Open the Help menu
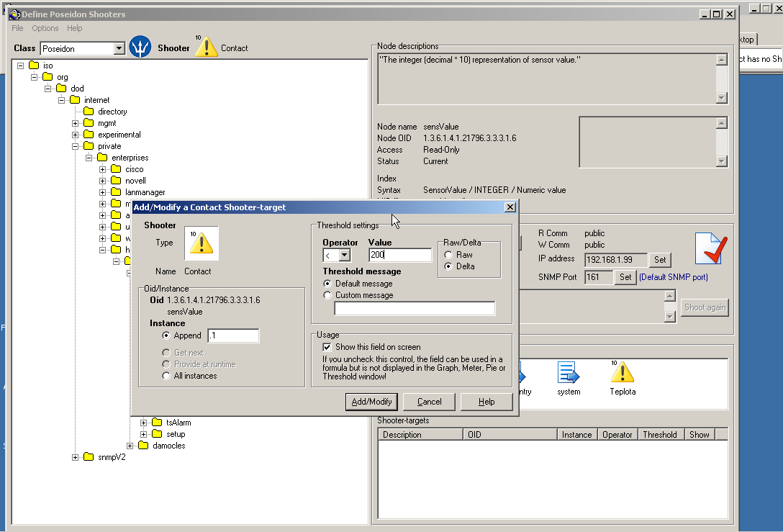 [x=74, y=28]
